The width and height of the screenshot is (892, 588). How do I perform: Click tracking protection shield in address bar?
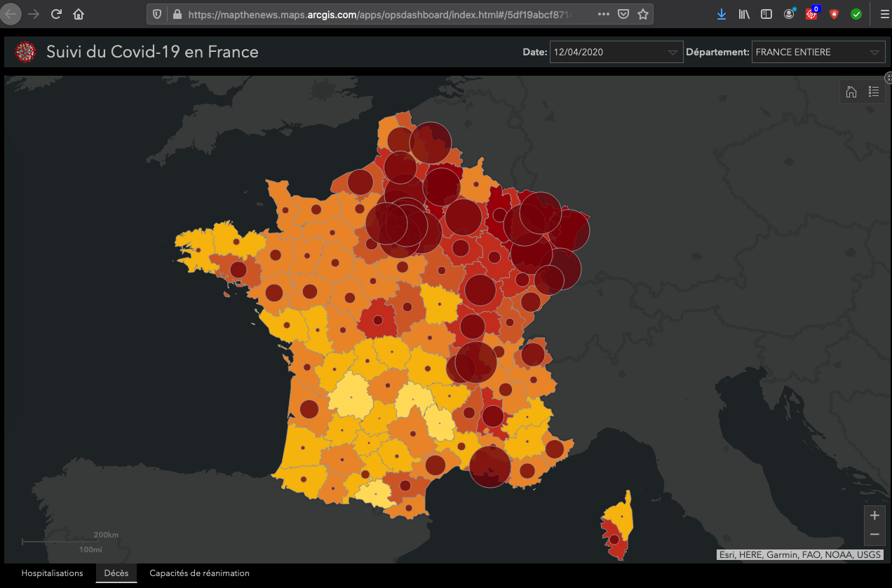(x=157, y=14)
